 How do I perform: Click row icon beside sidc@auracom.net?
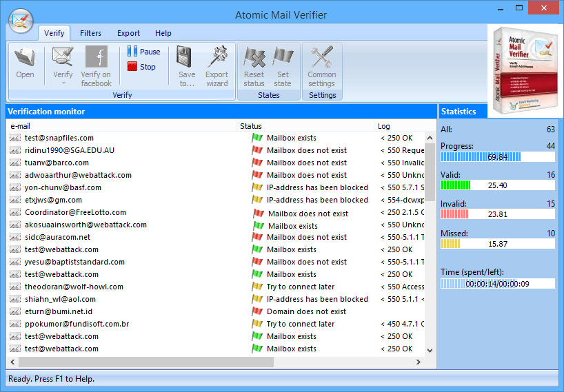(x=14, y=237)
